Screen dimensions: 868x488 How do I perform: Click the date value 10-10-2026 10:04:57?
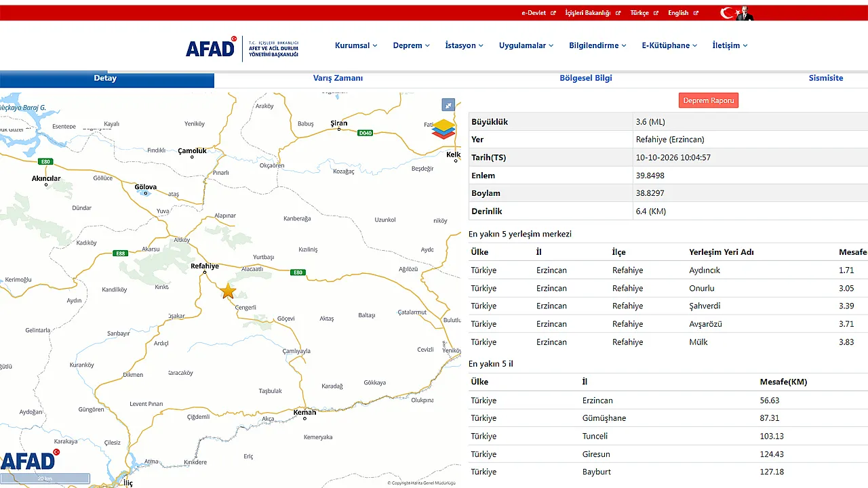pos(673,158)
